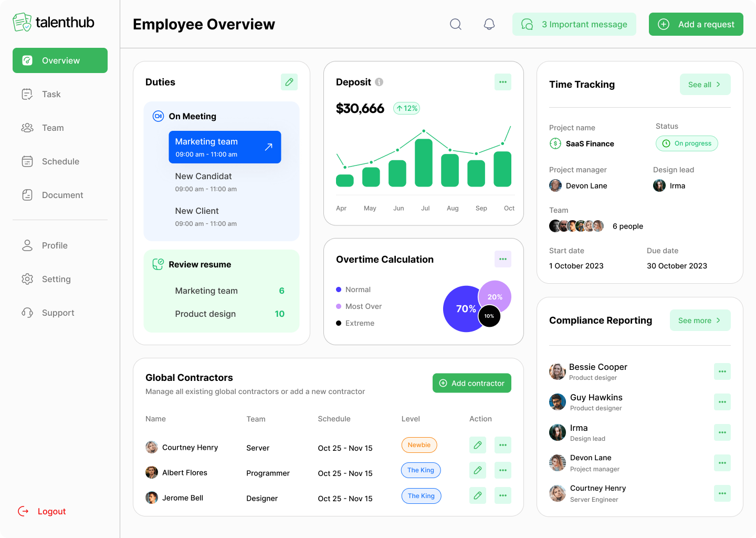Click the Deposit info icon
The width and height of the screenshot is (756, 538).
pos(379,82)
